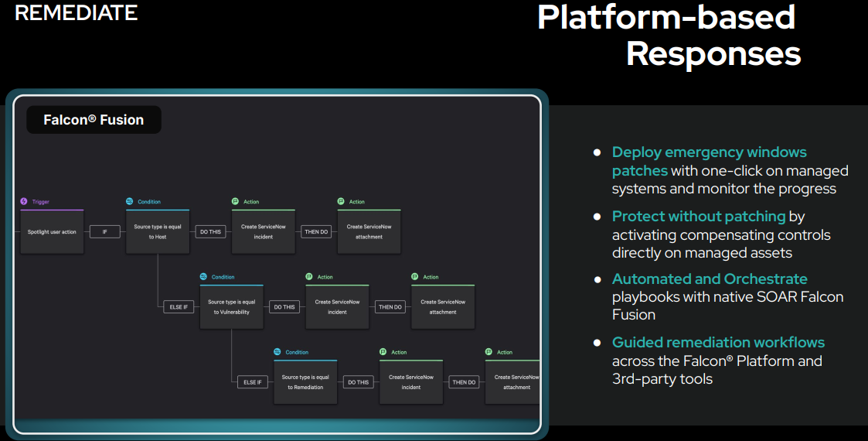Select 'Source type is equal to Vulnerability' node
This screenshot has height=441, width=868.
pos(231,307)
